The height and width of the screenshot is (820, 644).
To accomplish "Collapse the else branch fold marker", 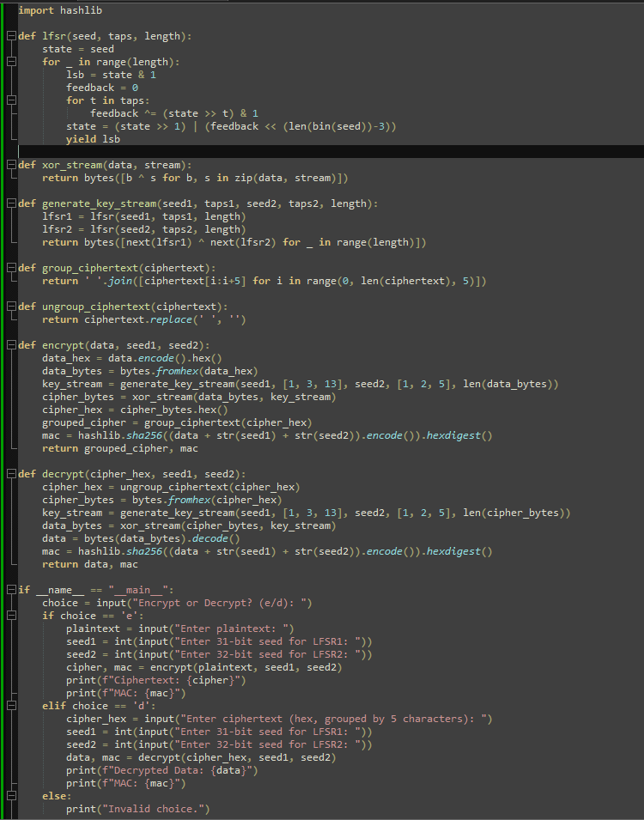I will click(11, 796).
